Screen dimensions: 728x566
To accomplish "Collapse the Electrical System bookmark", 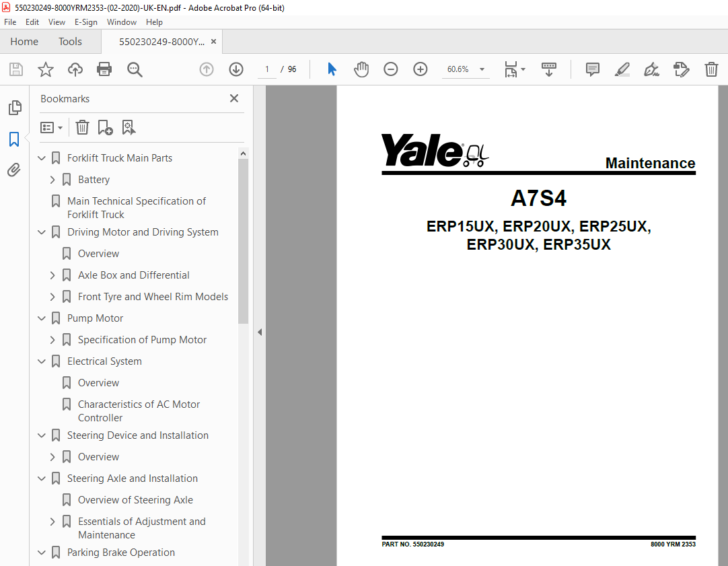I will click(42, 361).
